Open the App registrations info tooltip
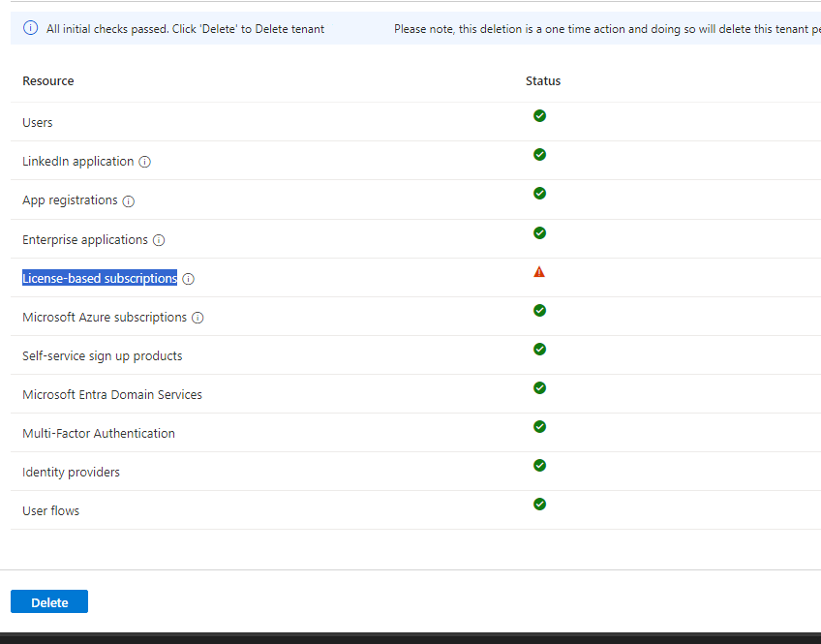 click(129, 200)
